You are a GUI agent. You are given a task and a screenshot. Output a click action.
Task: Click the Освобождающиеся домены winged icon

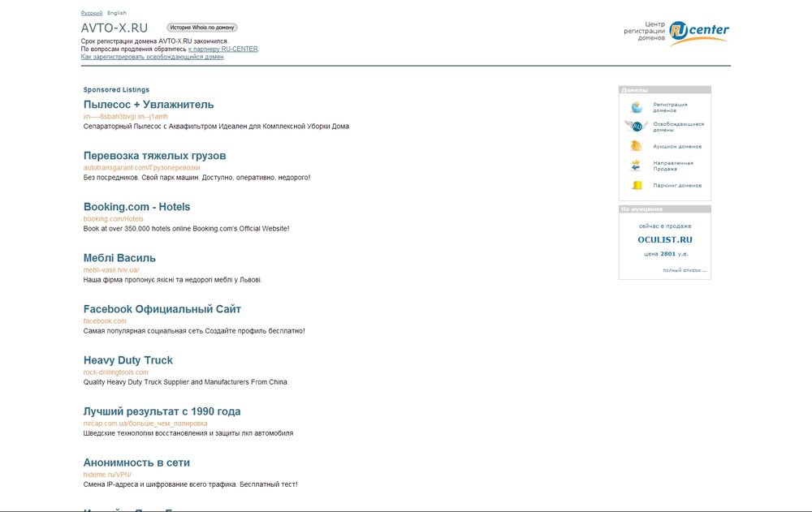pyautogui.click(x=637, y=127)
